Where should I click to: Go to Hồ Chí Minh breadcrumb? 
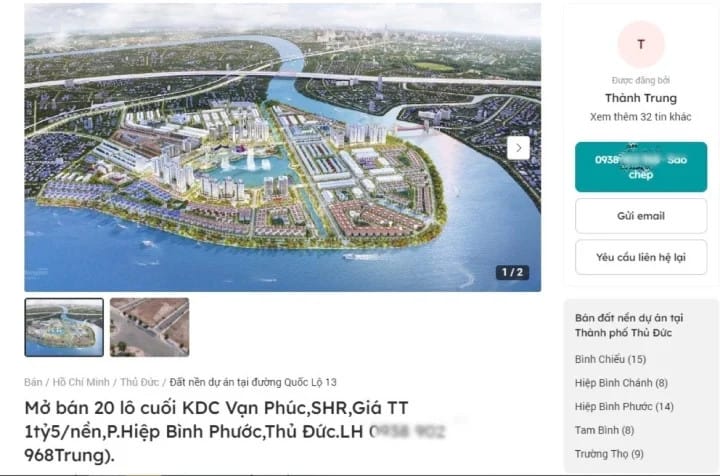(81, 382)
